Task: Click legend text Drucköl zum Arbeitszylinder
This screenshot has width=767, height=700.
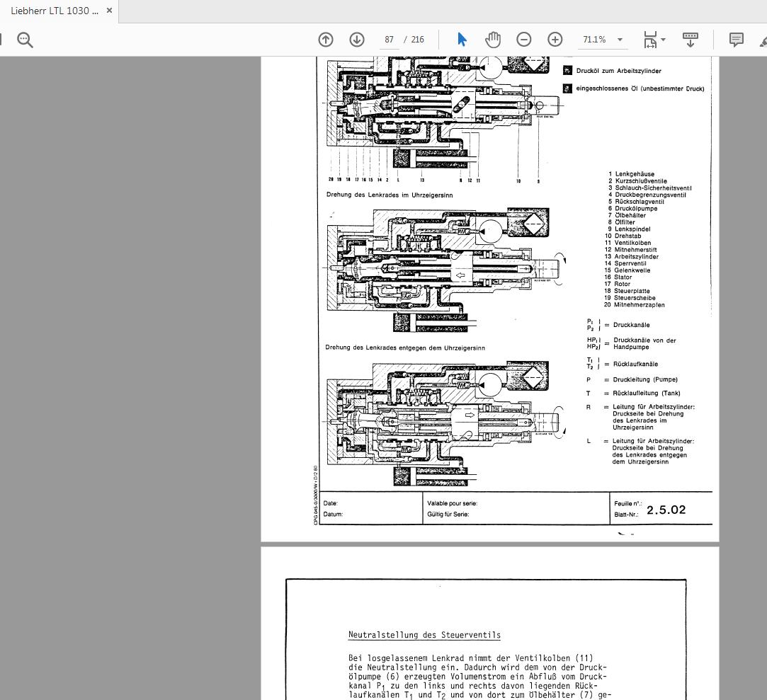Action: (x=618, y=71)
